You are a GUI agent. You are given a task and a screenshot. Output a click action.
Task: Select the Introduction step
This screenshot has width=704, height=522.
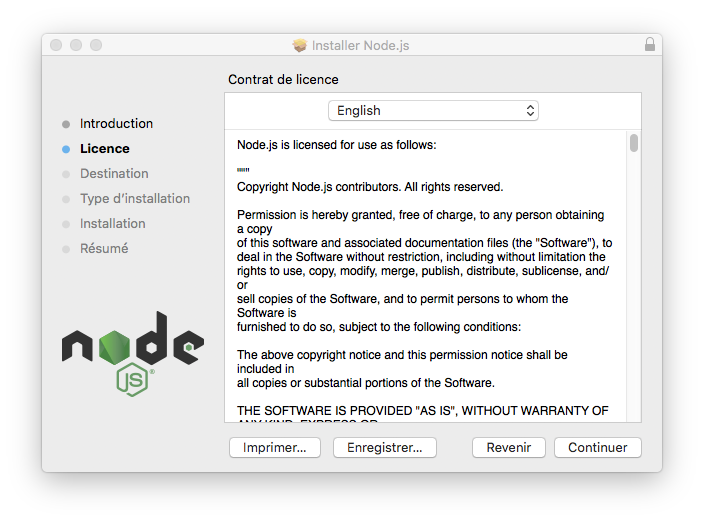point(116,123)
